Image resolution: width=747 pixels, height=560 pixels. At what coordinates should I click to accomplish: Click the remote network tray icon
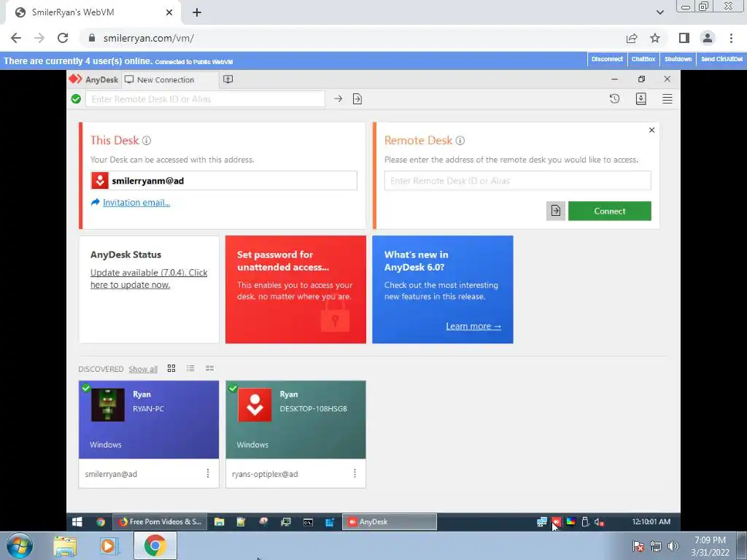[x=542, y=522]
